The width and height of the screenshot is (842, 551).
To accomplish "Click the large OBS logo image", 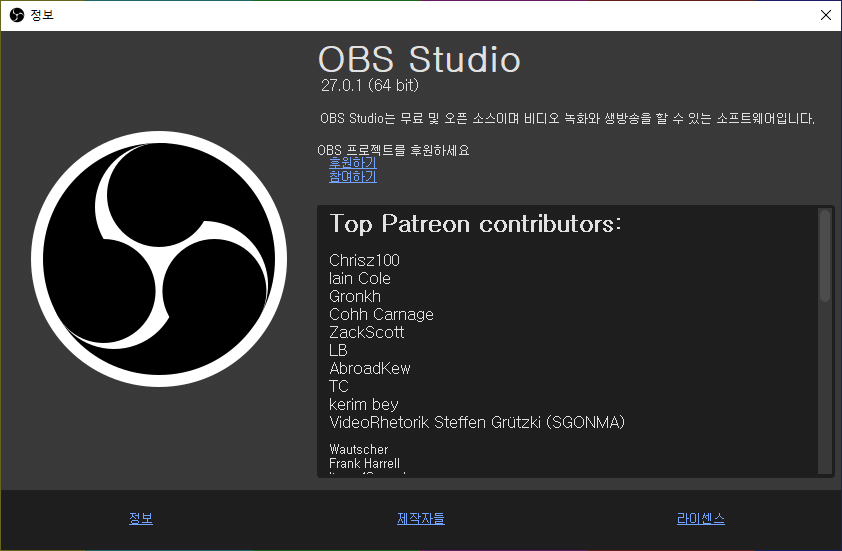I will (159, 259).
